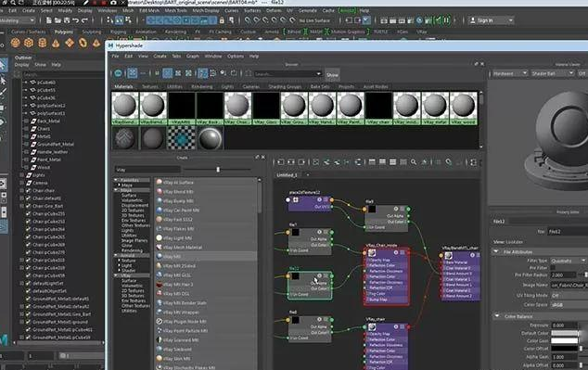Open the Show menu in Outliner
This screenshot has width=588, height=370.
[x=40, y=65]
